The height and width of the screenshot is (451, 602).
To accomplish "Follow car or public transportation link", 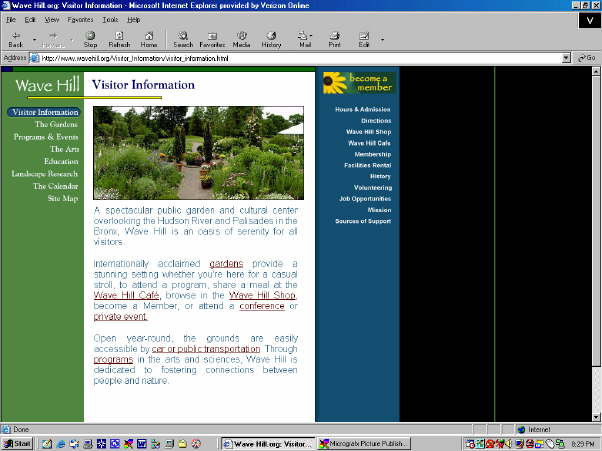I will tap(206, 349).
